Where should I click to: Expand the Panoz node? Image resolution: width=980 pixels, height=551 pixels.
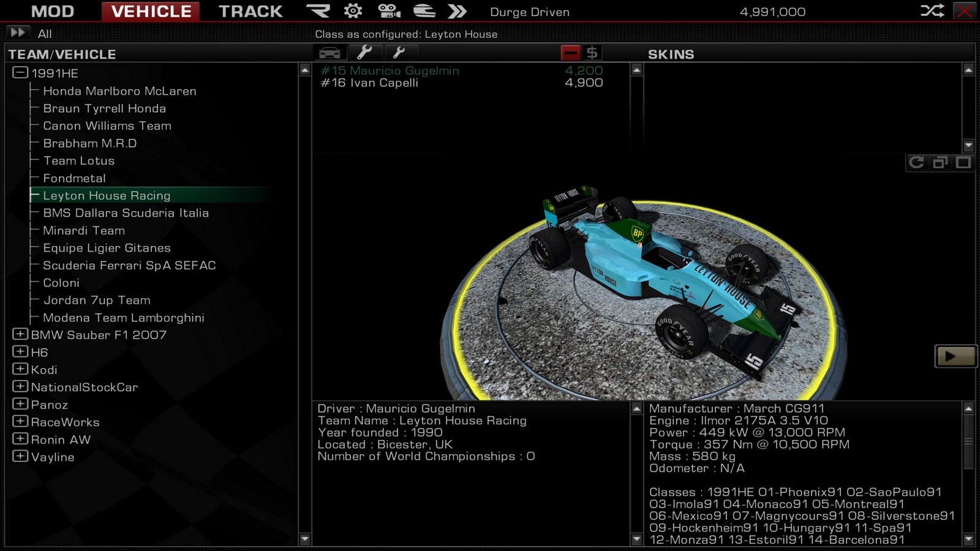(x=20, y=404)
